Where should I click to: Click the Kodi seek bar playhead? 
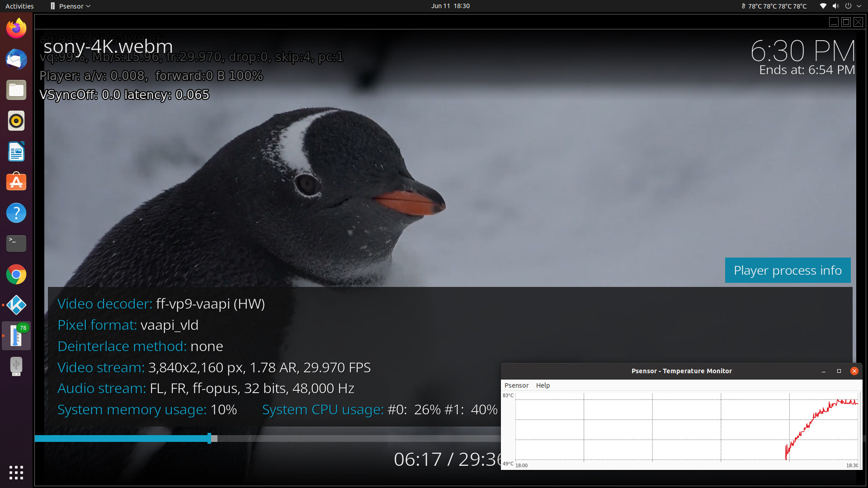click(209, 438)
